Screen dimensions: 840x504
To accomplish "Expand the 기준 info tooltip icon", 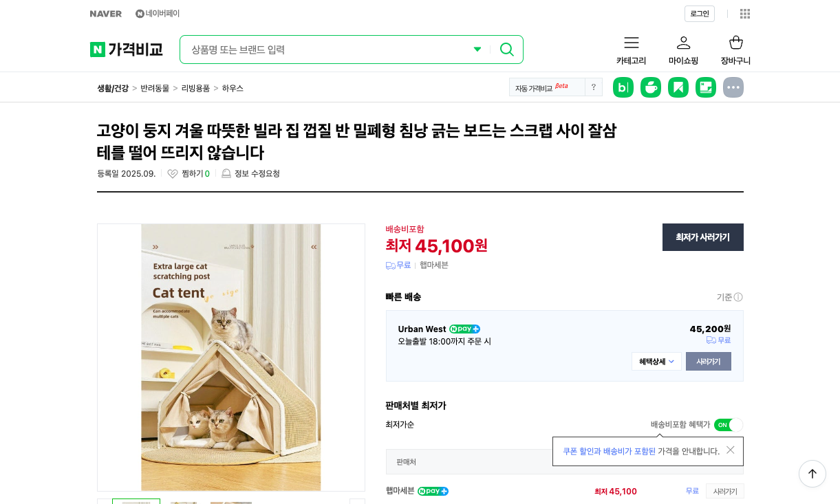I will [737, 297].
